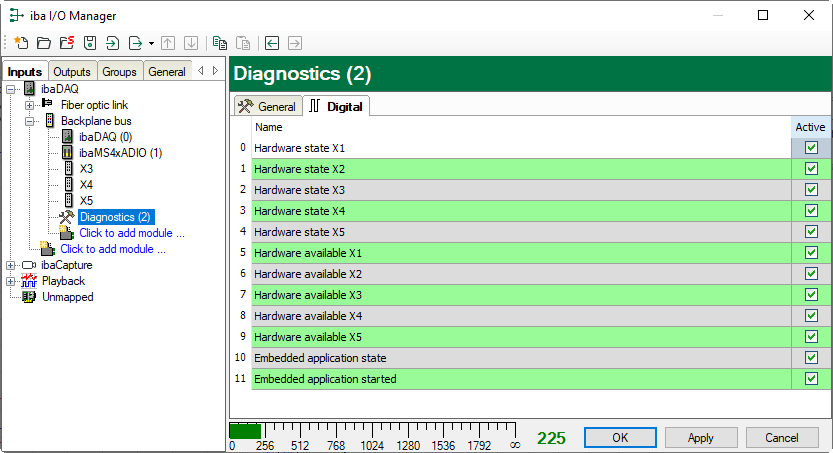The image size is (833, 453).
Task: Click the X5 slot icon
Action: pyautogui.click(x=69, y=200)
